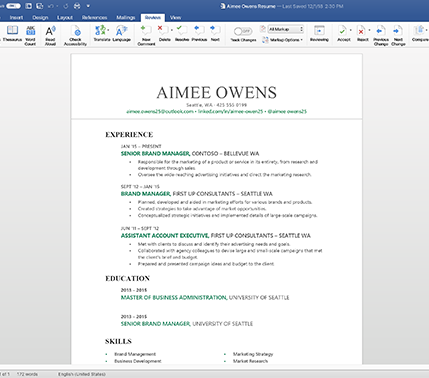Open the Reviewing pane

coord(319,34)
